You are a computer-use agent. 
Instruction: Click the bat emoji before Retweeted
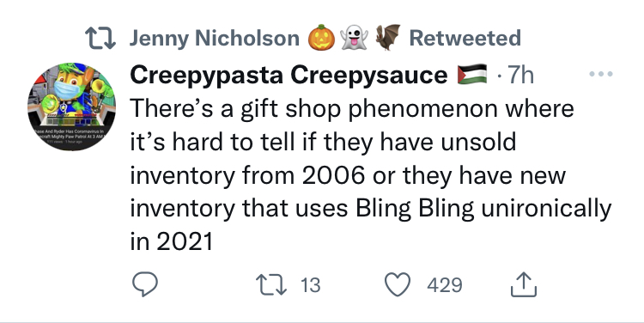pyautogui.click(x=387, y=38)
